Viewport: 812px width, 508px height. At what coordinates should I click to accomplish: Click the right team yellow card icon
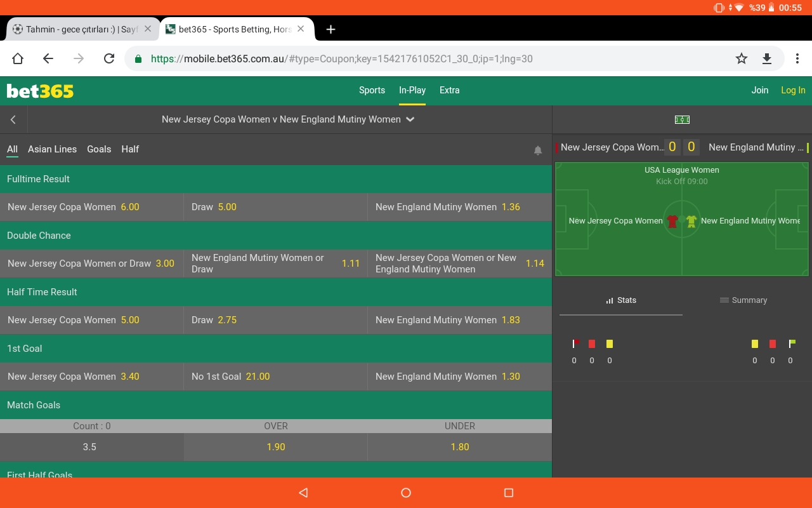tap(755, 344)
